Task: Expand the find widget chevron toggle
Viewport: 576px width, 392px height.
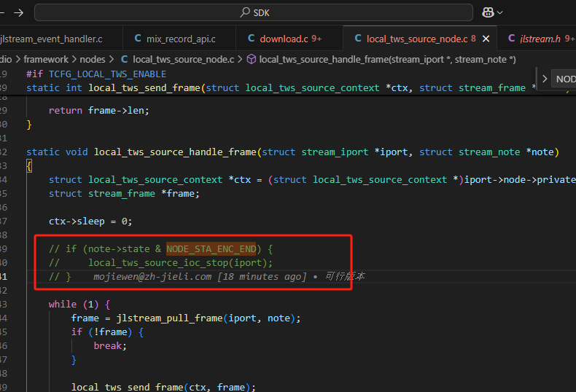Action: [545, 79]
